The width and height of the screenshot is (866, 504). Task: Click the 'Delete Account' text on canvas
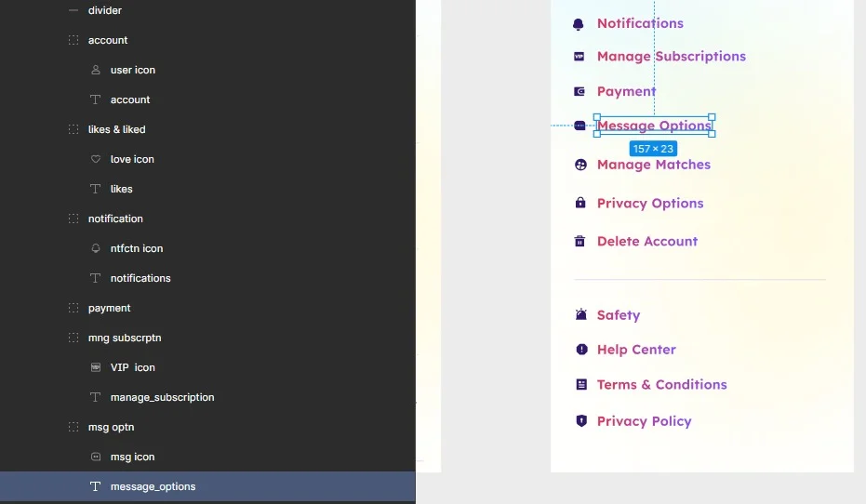tap(646, 242)
